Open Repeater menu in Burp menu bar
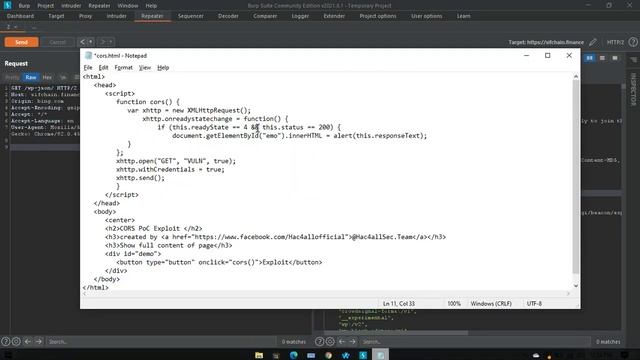 pos(99,6)
